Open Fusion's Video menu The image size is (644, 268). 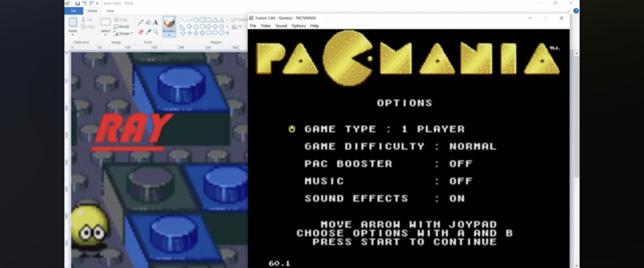pyautogui.click(x=266, y=26)
